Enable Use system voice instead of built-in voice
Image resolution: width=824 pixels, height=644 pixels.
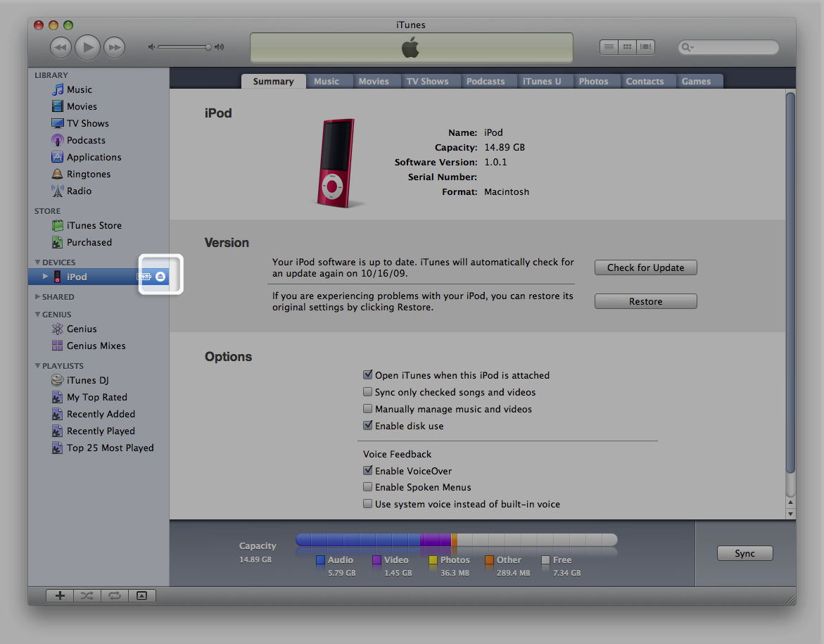(x=368, y=504)
